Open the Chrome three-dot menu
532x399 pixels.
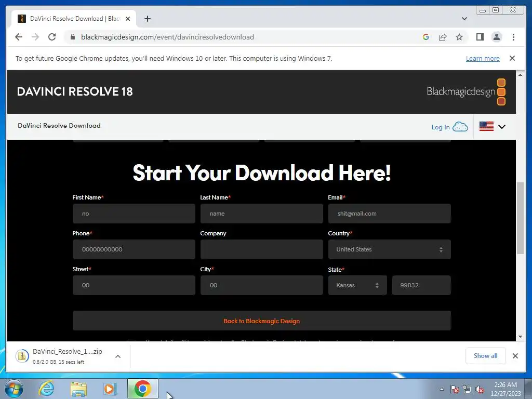point(514,37)
